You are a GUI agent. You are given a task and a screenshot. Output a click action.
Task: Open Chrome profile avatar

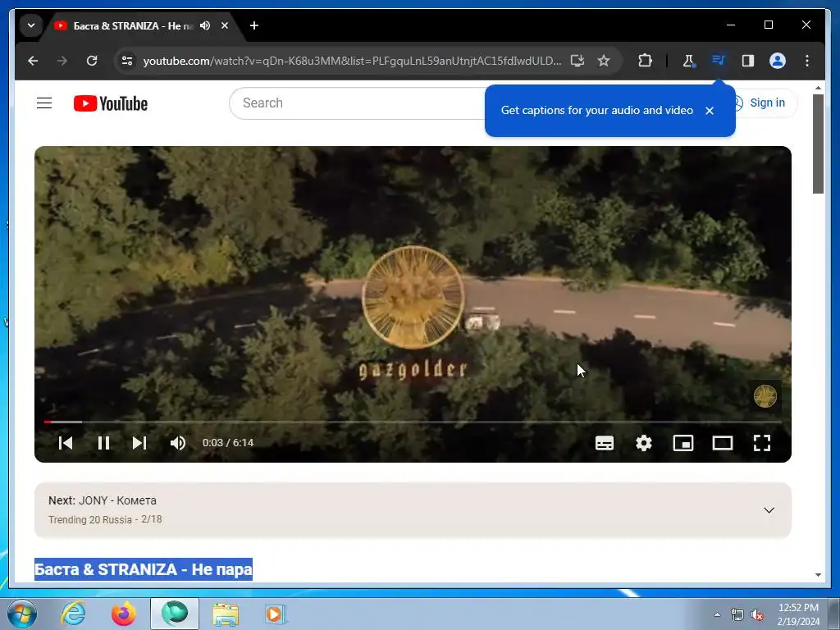click(x=778, y=61)
